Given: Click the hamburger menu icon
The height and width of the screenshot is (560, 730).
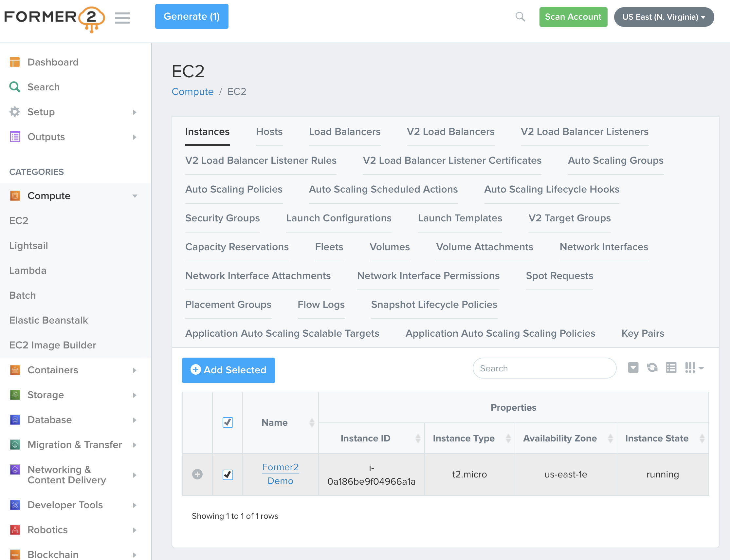Looking at the screenshot, I should 122,18.
